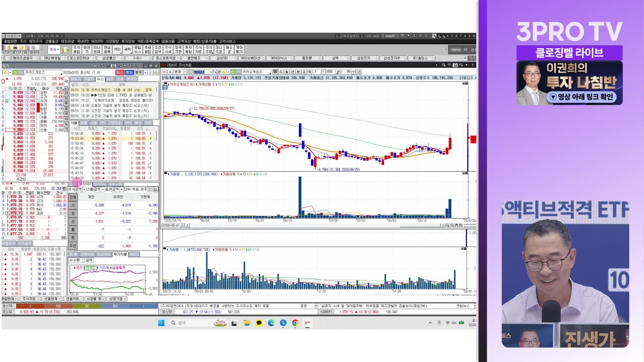
Task: Click the help question mark icon in chart window
Action: point(472,65)
